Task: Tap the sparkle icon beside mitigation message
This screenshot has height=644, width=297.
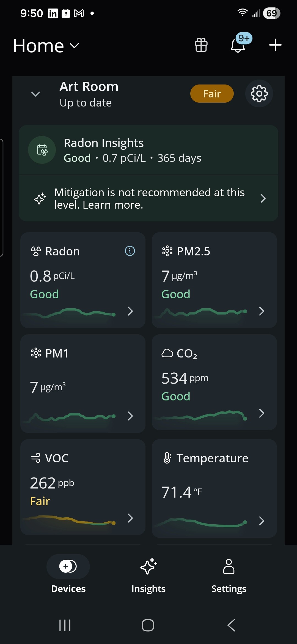Action: point(40,198)
